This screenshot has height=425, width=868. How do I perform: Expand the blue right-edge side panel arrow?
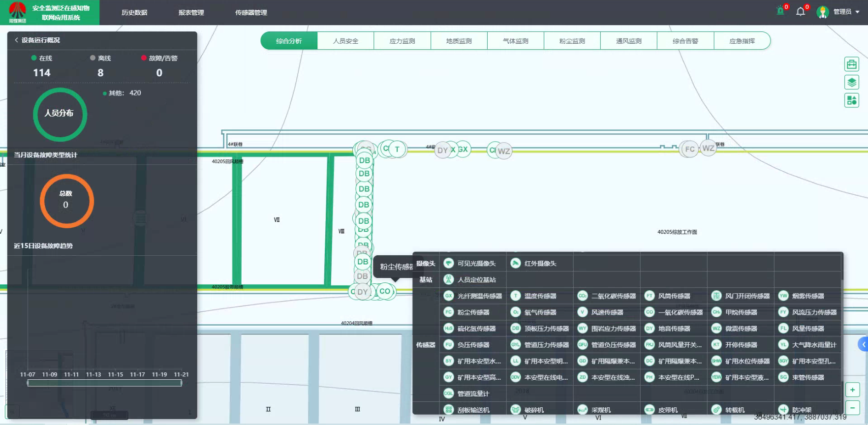pyautogui.click(x=863, y=344)
